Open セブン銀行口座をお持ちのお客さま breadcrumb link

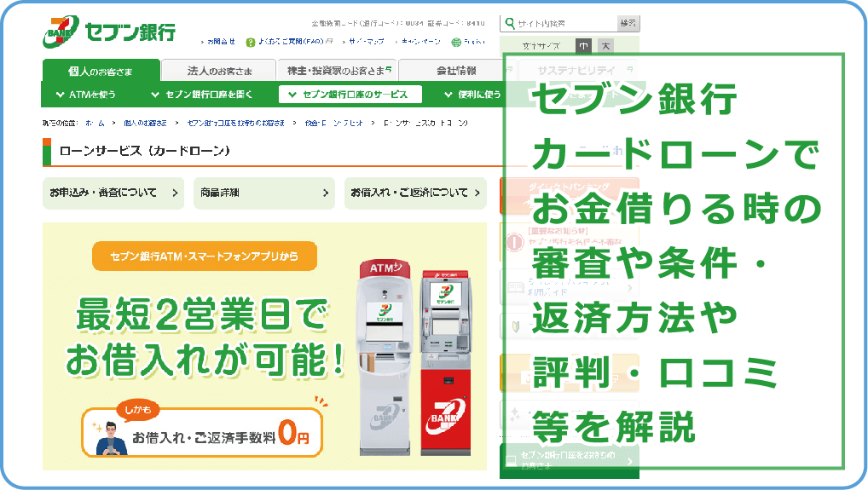click(x=236, y=123)
